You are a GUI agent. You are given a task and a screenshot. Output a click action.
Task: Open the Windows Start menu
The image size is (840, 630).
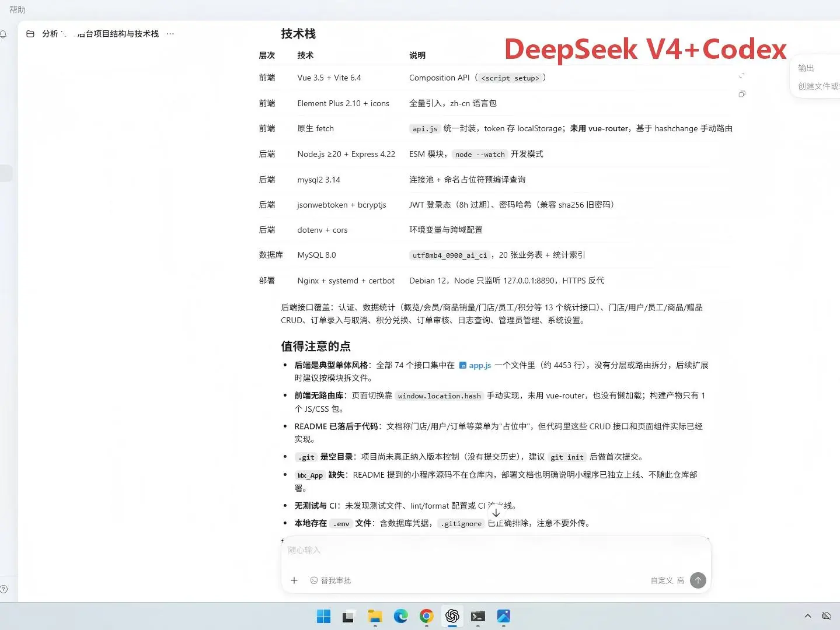click(x=323, y=616)
